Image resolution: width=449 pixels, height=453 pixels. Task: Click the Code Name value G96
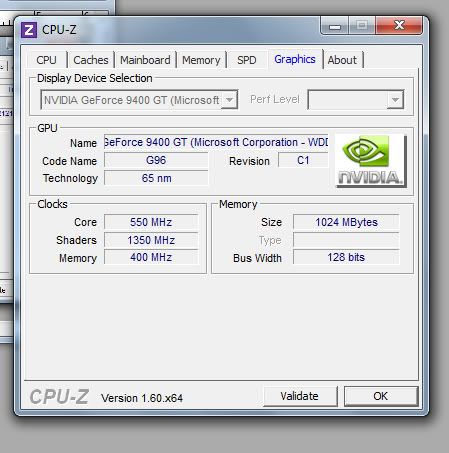[x=156, y=160]
